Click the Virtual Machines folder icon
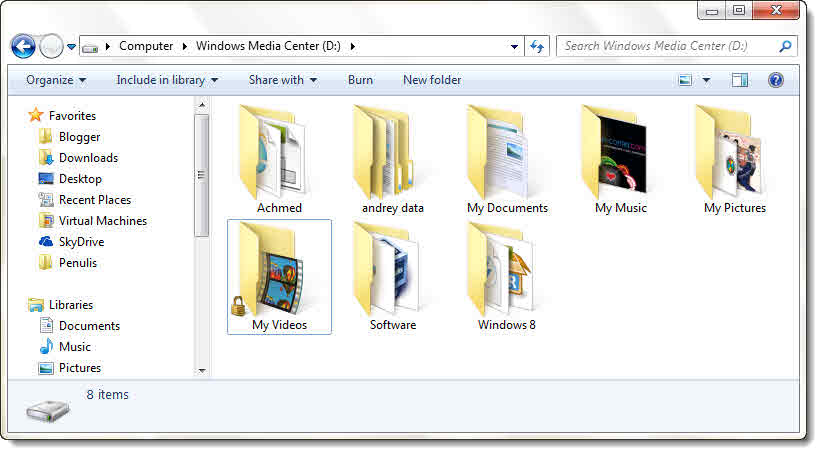The image size is (822, 455). 46,220
